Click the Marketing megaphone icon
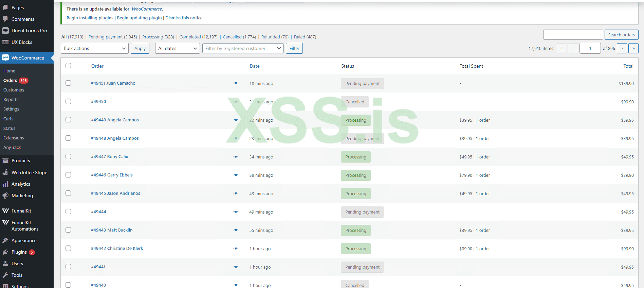The width and height of the screenshot is (644, 288). [x=5, y=196]
